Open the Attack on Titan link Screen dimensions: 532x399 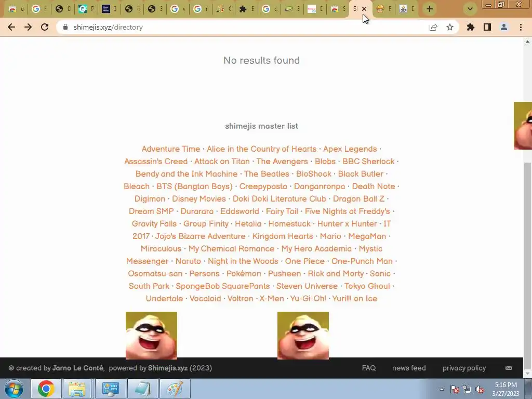click(222, 162)
